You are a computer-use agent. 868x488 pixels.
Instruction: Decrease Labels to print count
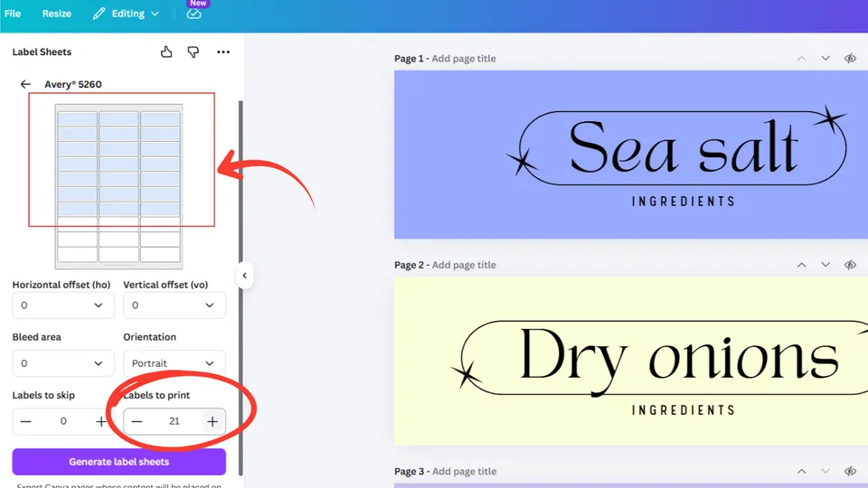[137, 422]
